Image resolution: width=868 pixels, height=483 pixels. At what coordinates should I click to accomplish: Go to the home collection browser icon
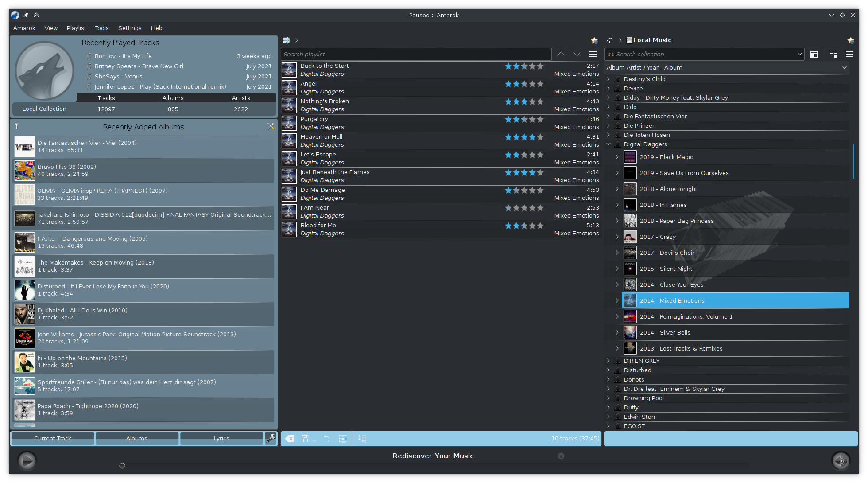610,40
